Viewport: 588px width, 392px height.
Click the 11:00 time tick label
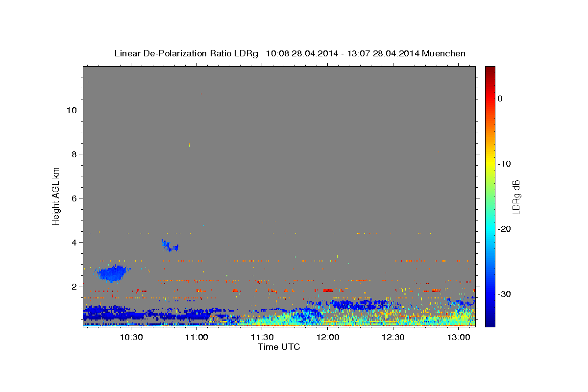196,338
